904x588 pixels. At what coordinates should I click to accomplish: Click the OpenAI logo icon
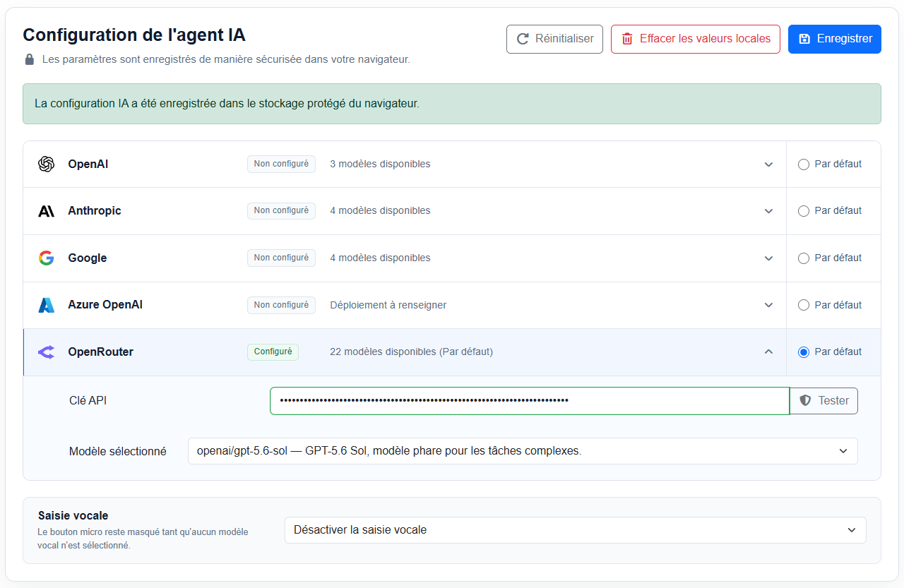point(46,164)
